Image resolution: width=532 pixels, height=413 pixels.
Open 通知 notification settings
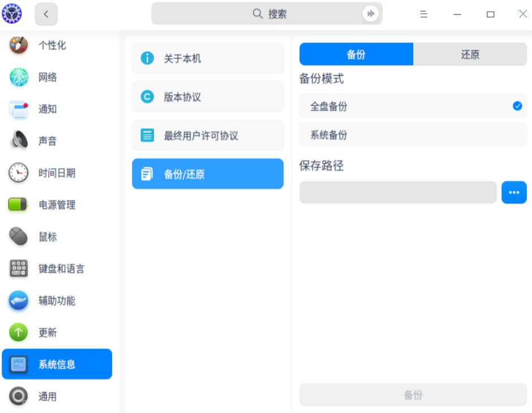(x=47, y=109)
